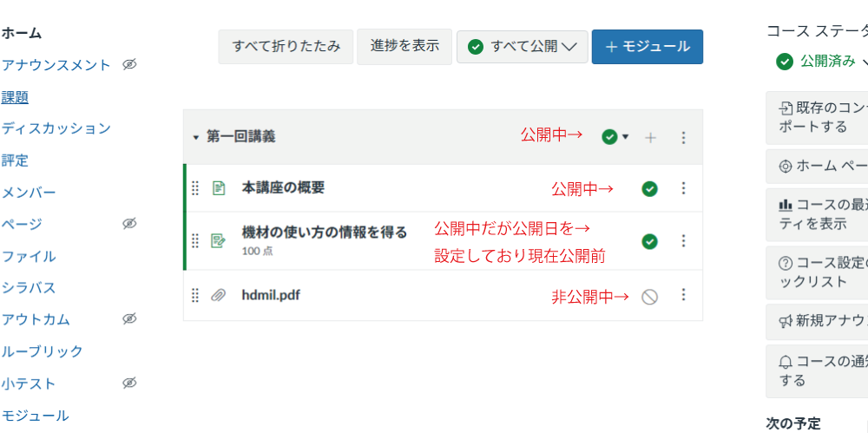Open the options menu for 本講座の概要

683,188
